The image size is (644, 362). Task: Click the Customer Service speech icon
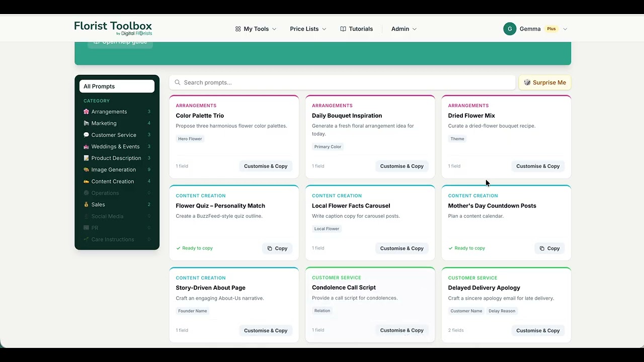[x=86, y=135]
